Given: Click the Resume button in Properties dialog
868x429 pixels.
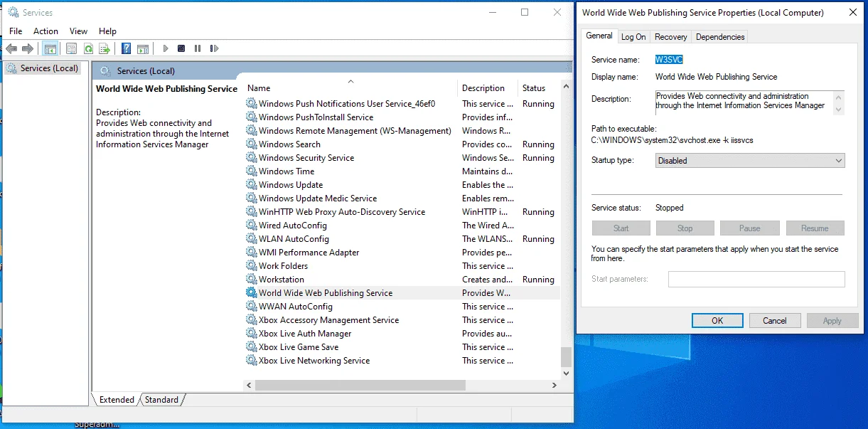Looking at the screenshot, I should coord(815,228).
